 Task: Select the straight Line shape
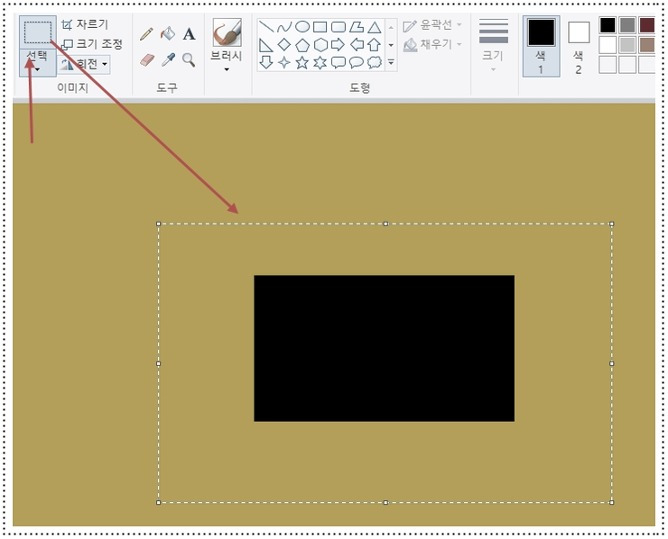coord(266,27)
